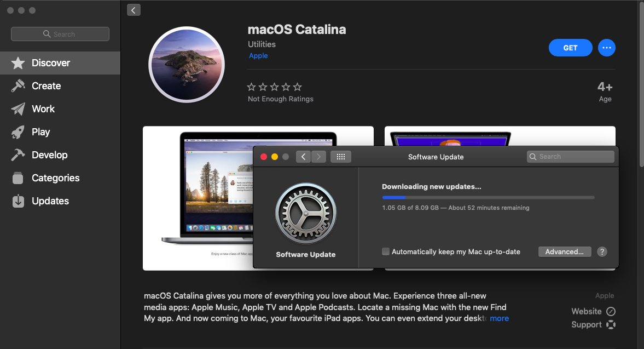Go forward in Software Update window
Image resolution: width=644 pixels, height=349 pixels.
click(318, 157)
